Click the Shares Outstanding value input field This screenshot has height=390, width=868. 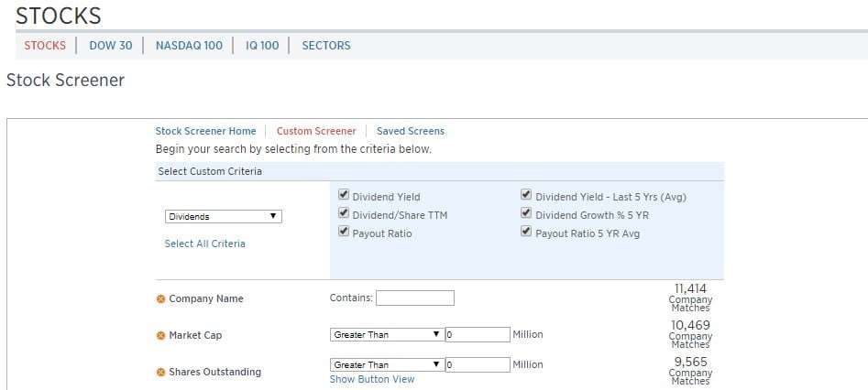478,364
